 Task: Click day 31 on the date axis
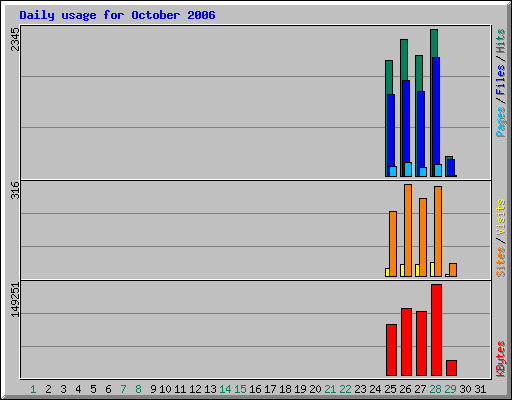coord(480,389)
